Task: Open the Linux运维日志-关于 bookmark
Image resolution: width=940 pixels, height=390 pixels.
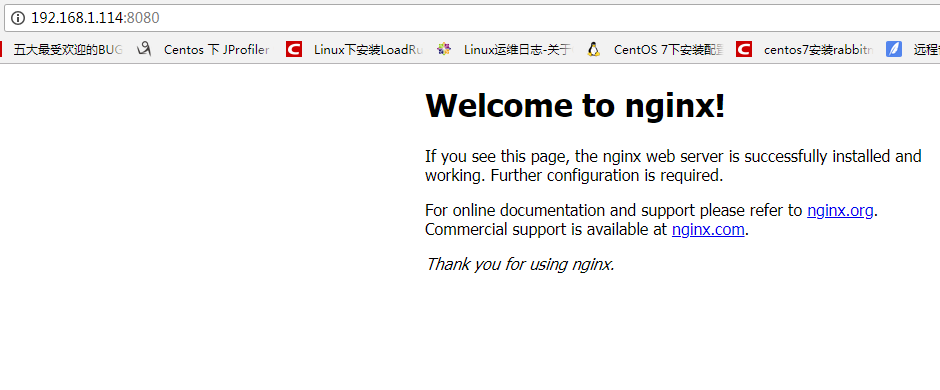Action: 519,50
